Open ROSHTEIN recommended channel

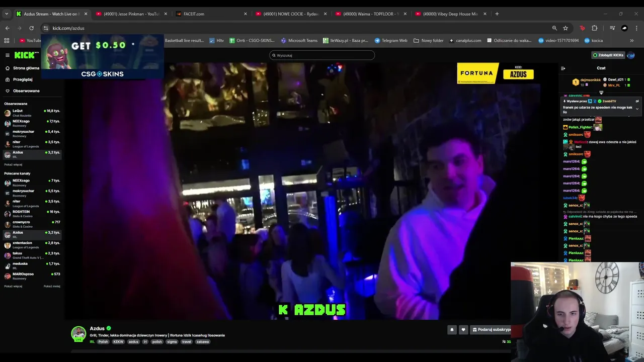click(32, 214)
